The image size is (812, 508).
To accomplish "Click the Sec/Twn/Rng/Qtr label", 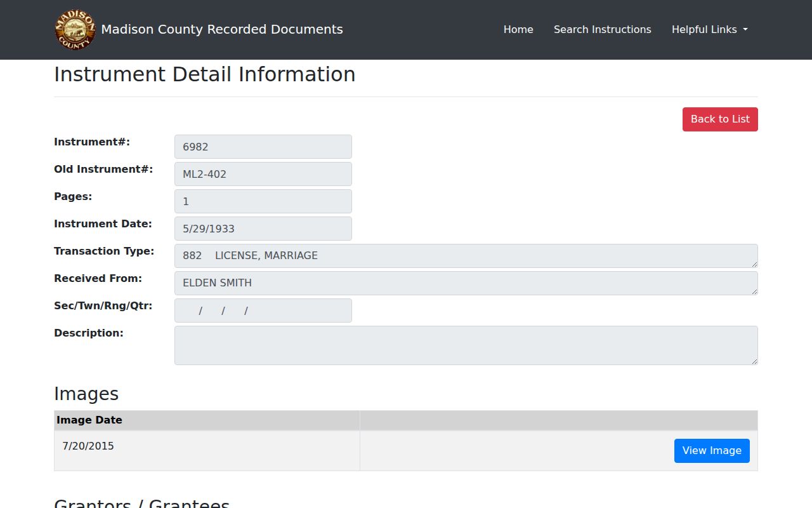I will coord(103,306).
